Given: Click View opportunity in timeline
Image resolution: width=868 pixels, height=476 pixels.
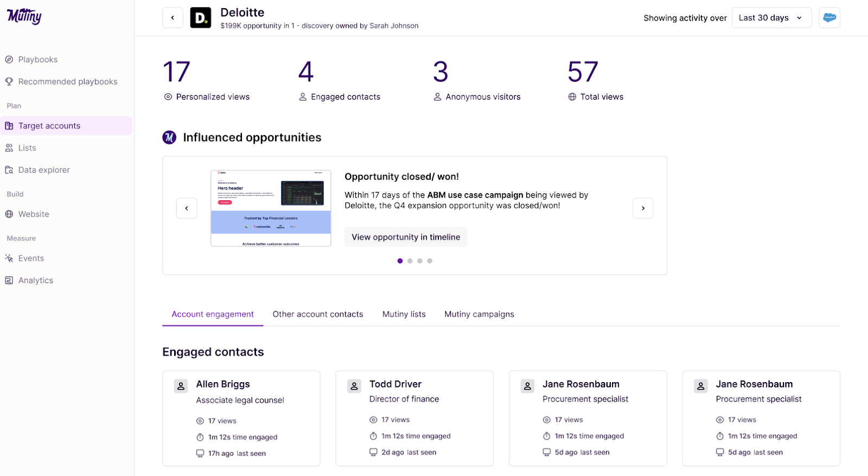Looking at the screenshot, I should click(406, 237).
